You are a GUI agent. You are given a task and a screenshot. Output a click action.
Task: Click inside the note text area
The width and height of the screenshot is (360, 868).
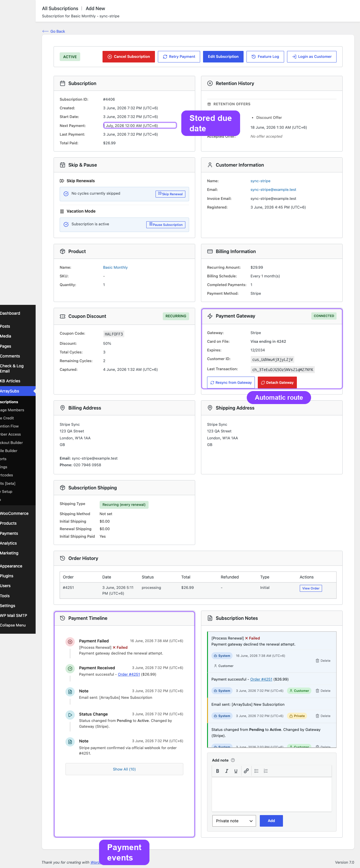point(272,794)
